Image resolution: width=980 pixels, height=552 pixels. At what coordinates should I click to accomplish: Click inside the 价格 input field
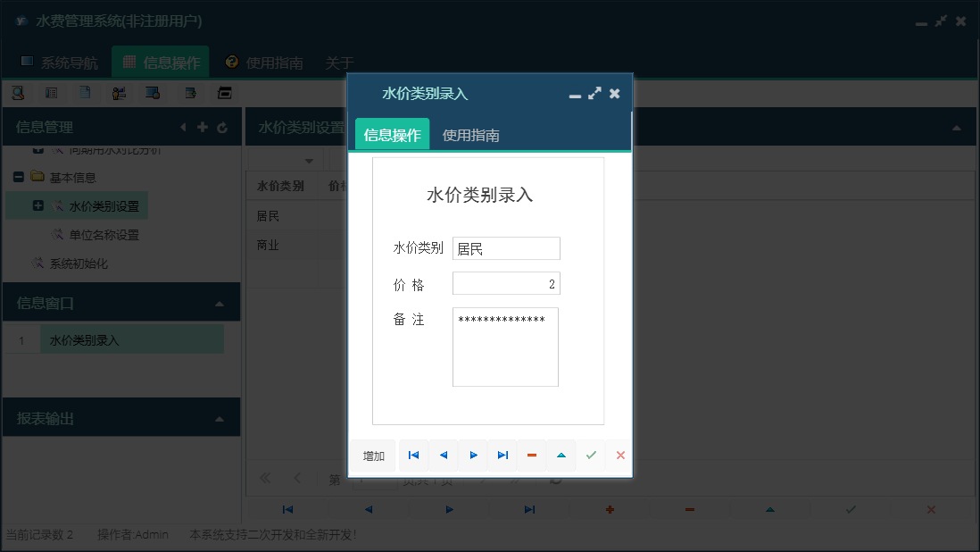506,283
